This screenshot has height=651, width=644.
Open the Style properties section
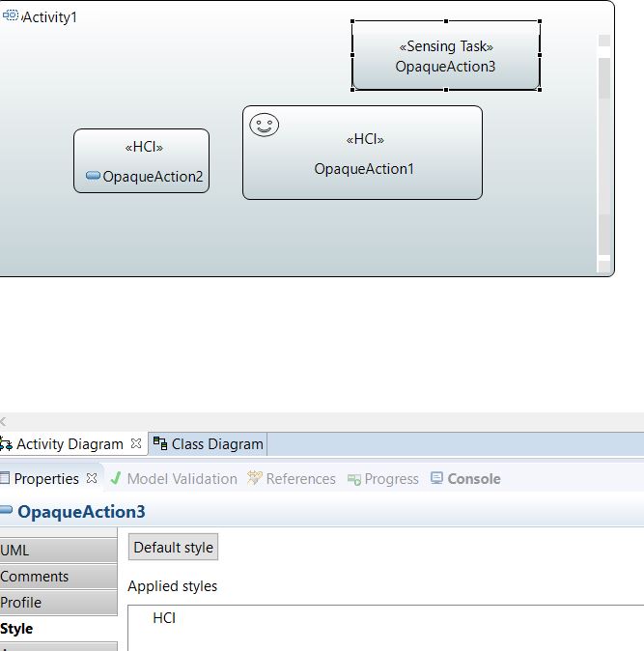58,629
